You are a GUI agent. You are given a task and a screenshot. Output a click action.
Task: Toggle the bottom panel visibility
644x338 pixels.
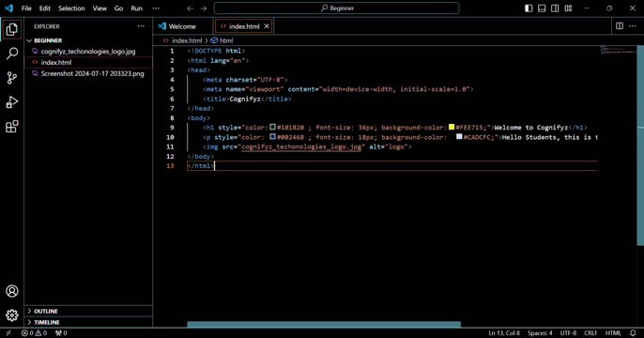[x=542, y=8]
